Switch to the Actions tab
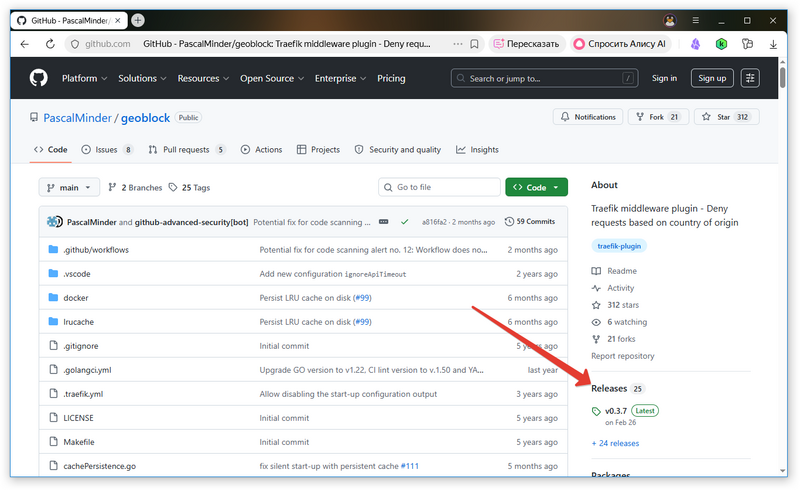Image resolution: width=800 pixels, height=490 pixels. (261, 150)
